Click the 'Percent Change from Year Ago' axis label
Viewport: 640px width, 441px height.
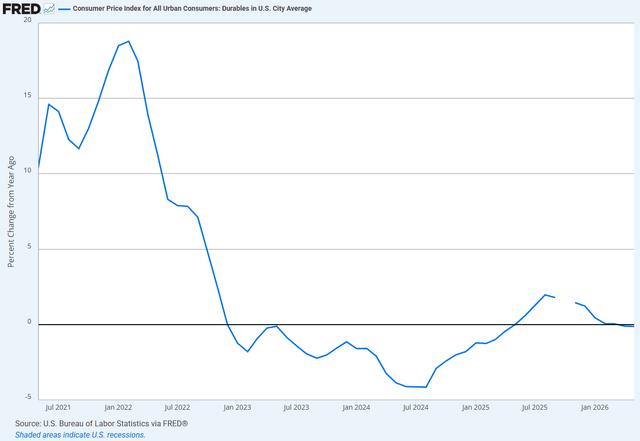[x=11, y=212]
